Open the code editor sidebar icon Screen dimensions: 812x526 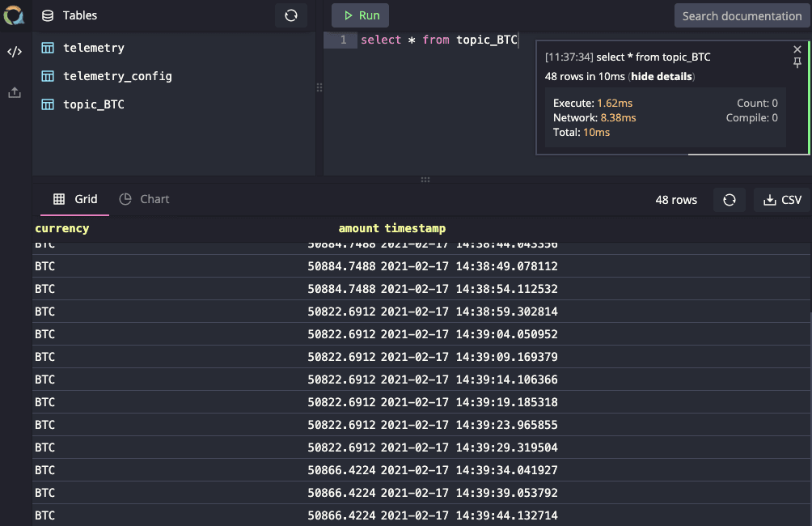[x=15, y=53]
